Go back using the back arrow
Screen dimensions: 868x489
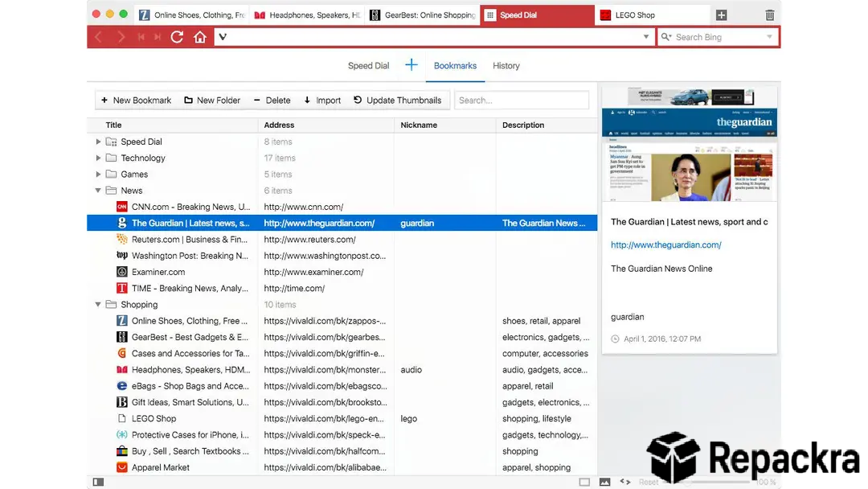99,37
